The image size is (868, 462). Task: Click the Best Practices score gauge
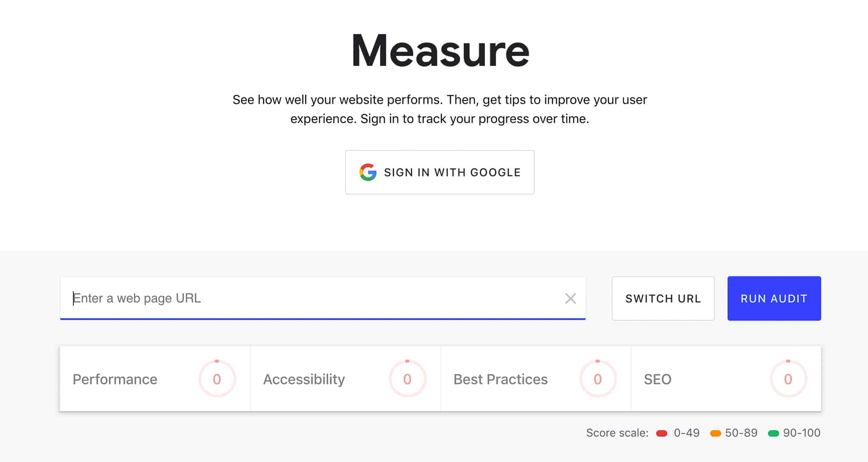(598, 379)
